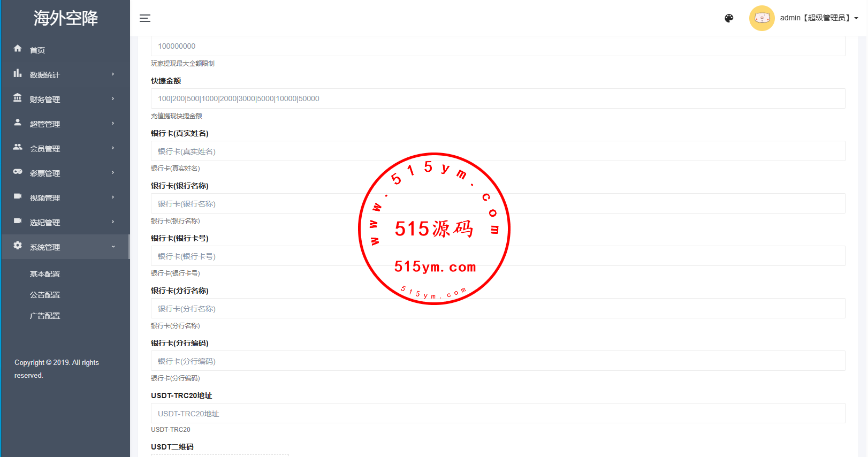Click the 快捷金额 input field
Viewport: 868px width, 457px height.
pos(498,98)
